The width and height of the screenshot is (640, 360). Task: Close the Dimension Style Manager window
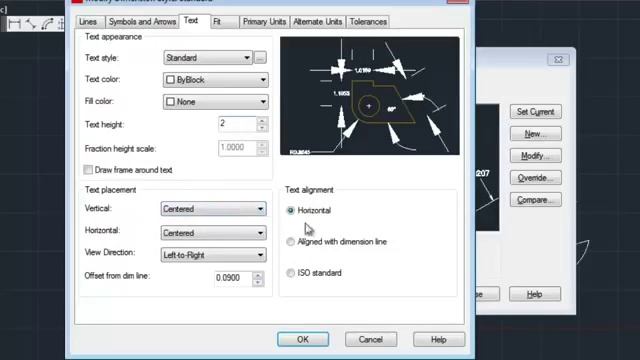558,60
